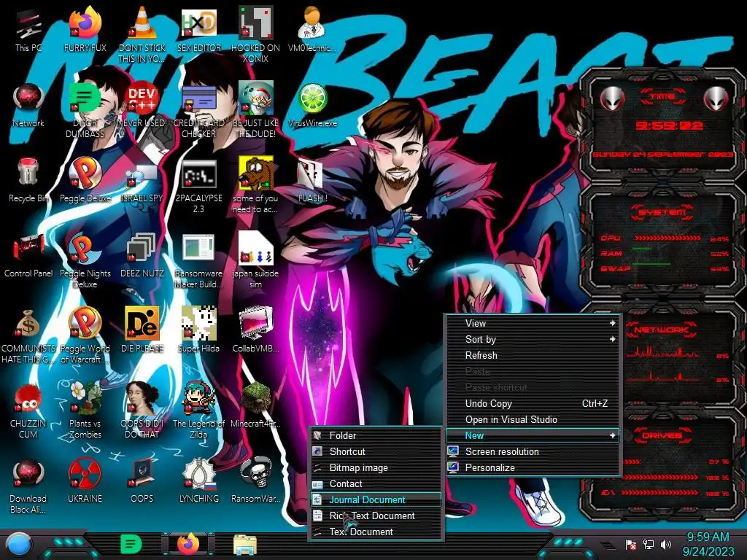Launch the Peggle Nights Deluxe shortcut
The width and height of the screenshot is (747, 560).
click(x=85, y=261)
